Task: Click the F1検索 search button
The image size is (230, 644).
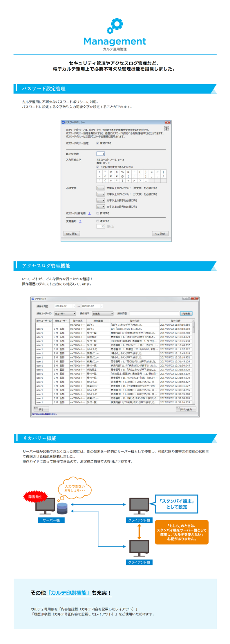Action: [186, 314]
